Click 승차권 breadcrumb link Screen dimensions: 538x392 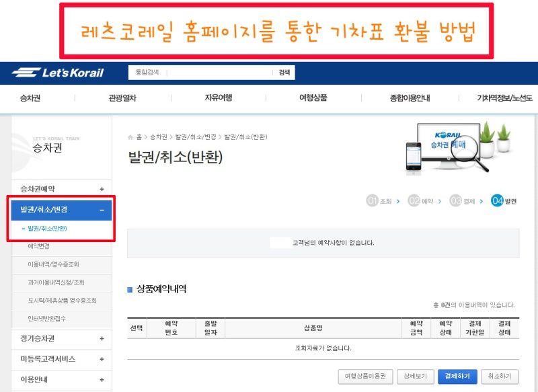pos(158,137)
